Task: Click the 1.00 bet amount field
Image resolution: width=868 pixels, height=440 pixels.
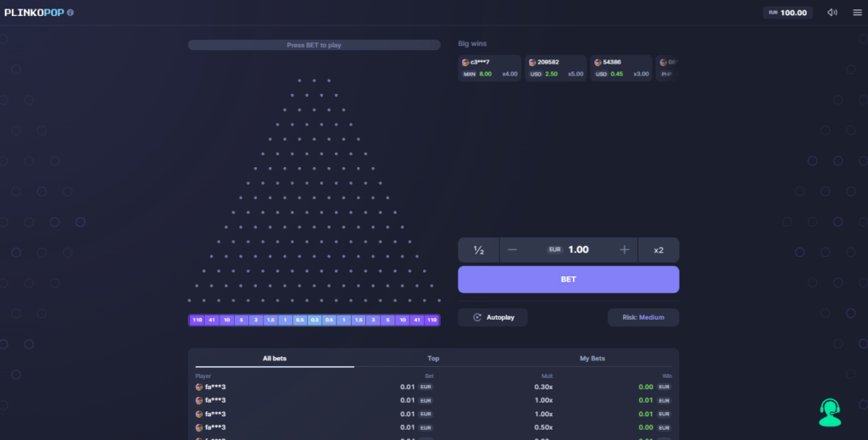Action: [578, 249]
